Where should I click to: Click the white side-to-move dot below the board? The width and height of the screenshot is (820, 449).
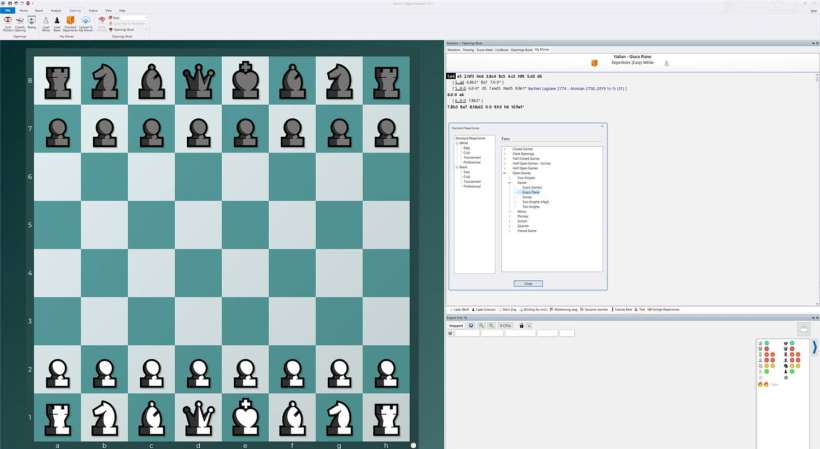(x=413, y=443)
